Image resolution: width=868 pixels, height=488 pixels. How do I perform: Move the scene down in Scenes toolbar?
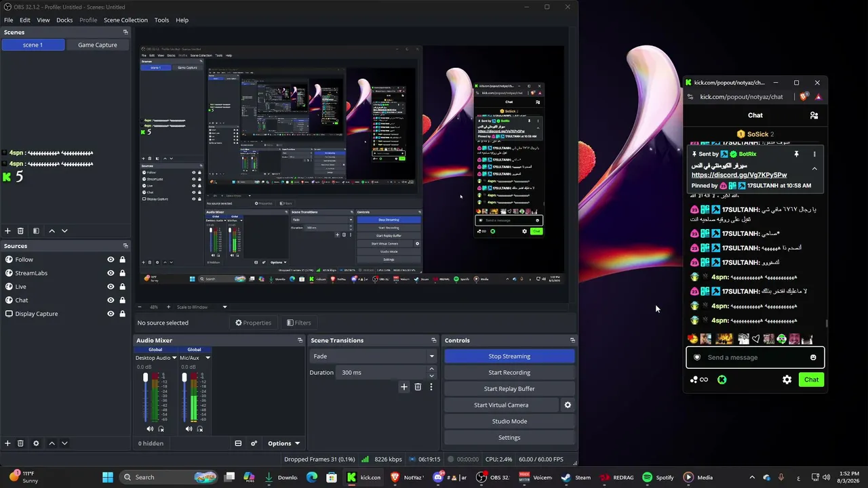(64, 231)
